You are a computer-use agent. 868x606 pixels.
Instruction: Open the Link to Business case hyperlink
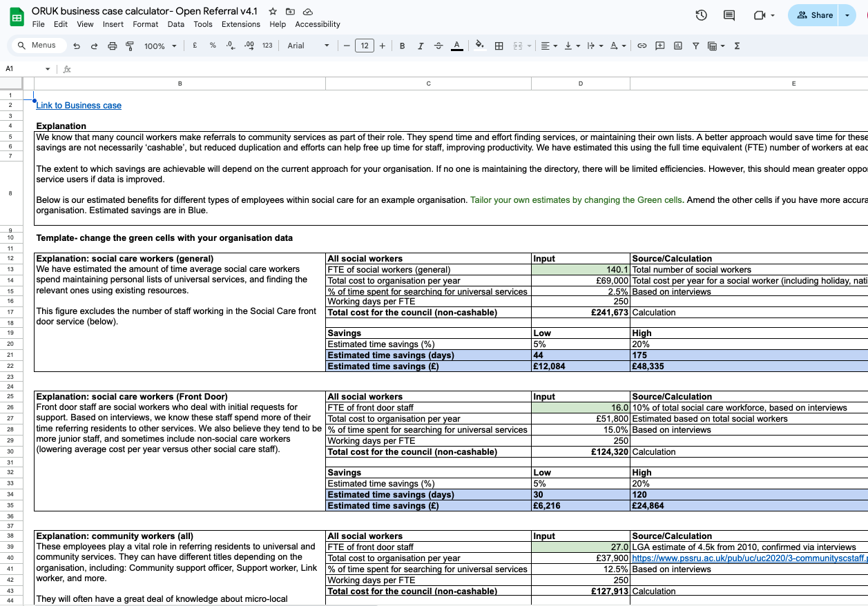(79, 106)
